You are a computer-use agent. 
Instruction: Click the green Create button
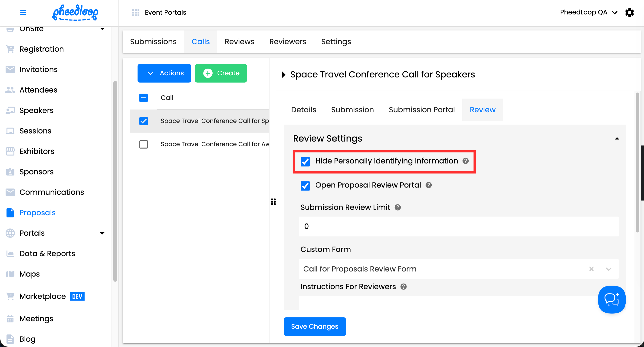[221, 73]
